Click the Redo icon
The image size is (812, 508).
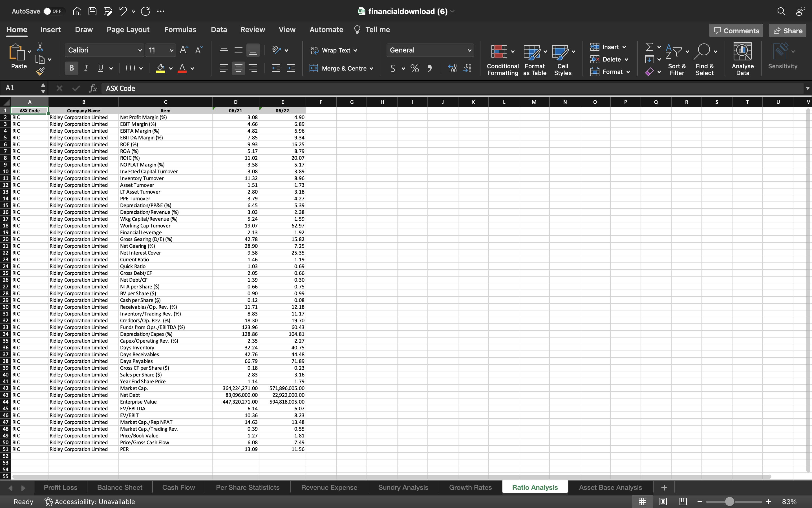pyautogui.click(x=145, y=11)
